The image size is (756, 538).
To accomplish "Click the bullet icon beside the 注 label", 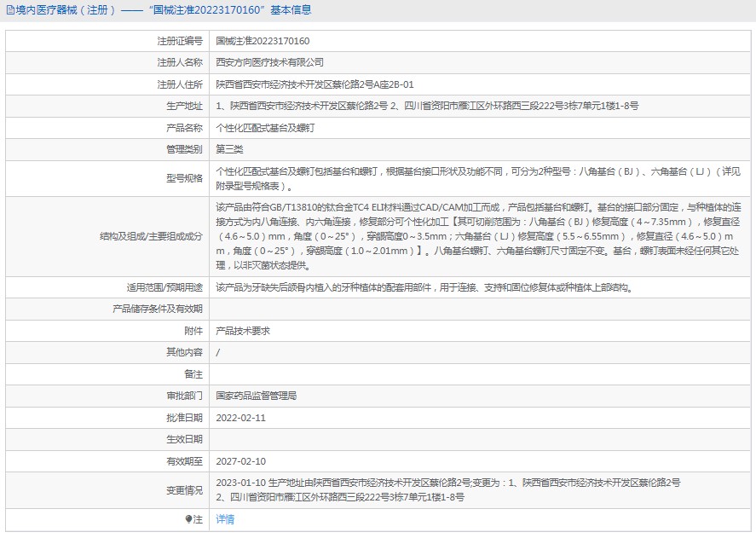I will (x=188, y=519).
